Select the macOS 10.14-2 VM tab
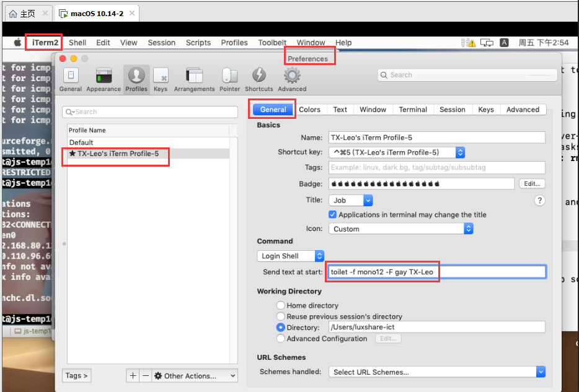Screen dimensions: 579x392 [97, 14]
